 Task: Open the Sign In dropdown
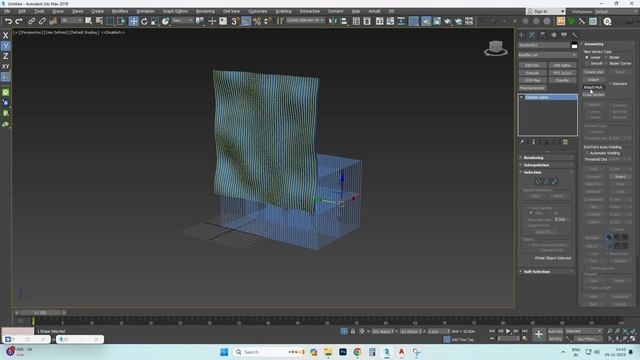tap(546, 11)
